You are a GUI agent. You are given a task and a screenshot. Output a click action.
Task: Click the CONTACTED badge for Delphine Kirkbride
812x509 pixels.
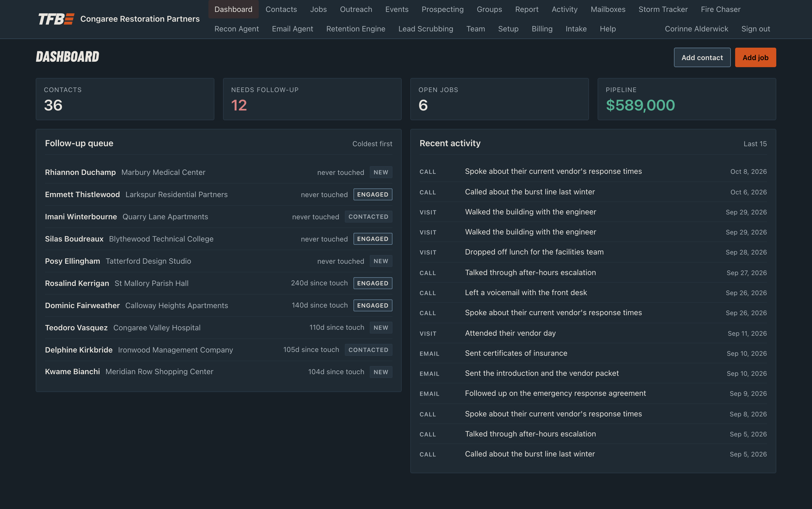pos(368,350)
